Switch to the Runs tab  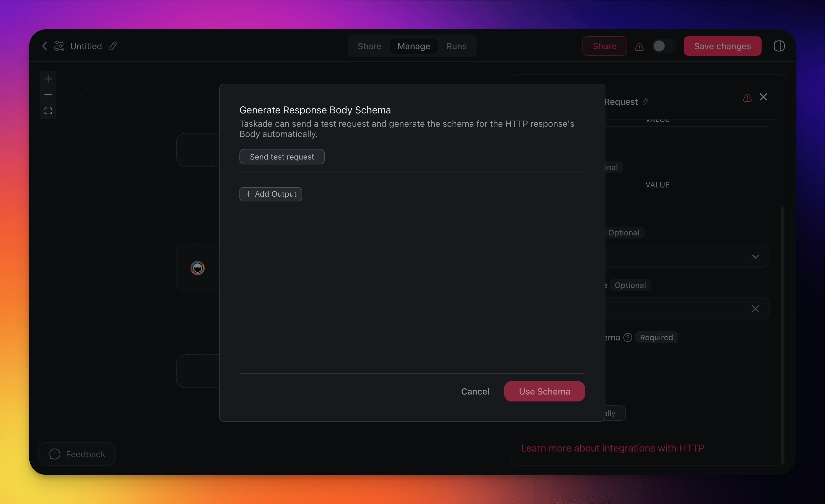[x=456, y=46]
